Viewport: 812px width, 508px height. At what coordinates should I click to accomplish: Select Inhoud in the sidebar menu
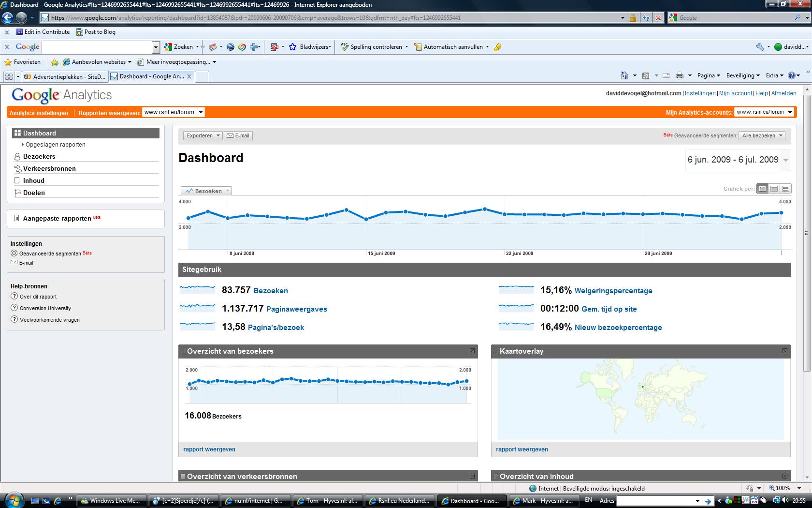33,180
